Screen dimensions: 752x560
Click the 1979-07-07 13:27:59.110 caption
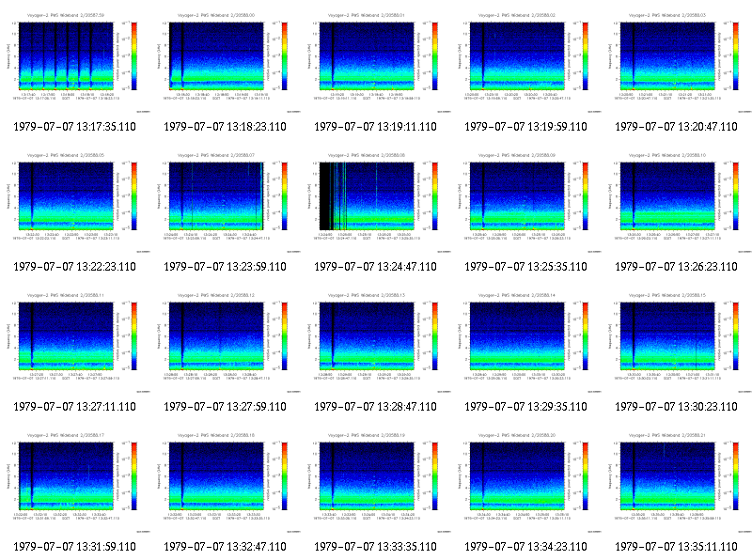tap(225, 407)
